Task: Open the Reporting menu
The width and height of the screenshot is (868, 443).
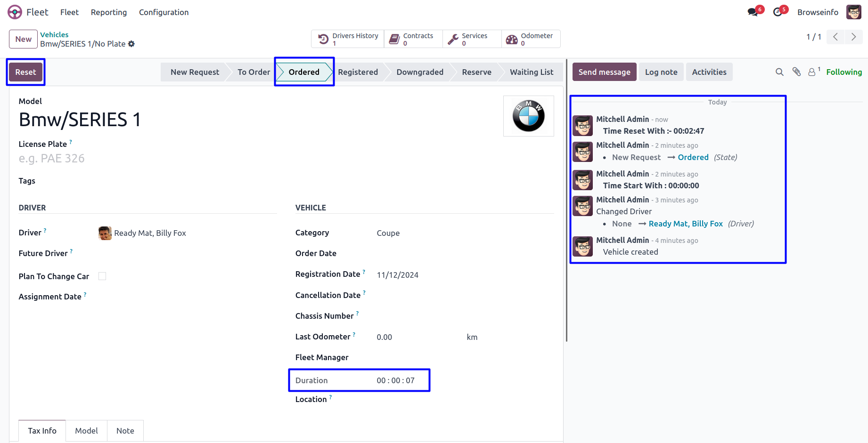Action: coord(109,12)
